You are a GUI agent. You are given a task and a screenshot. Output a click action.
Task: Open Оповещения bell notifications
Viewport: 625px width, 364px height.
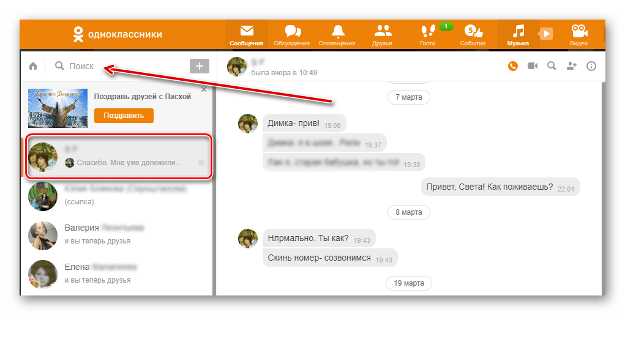337,35
